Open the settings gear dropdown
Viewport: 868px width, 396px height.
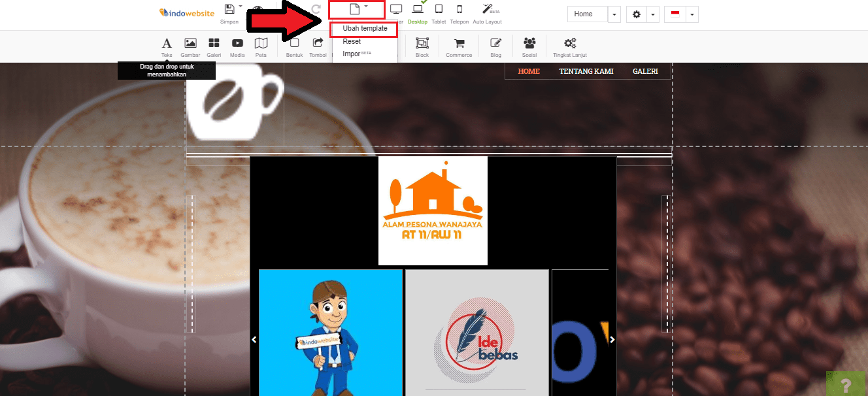[x=643, y=14]
